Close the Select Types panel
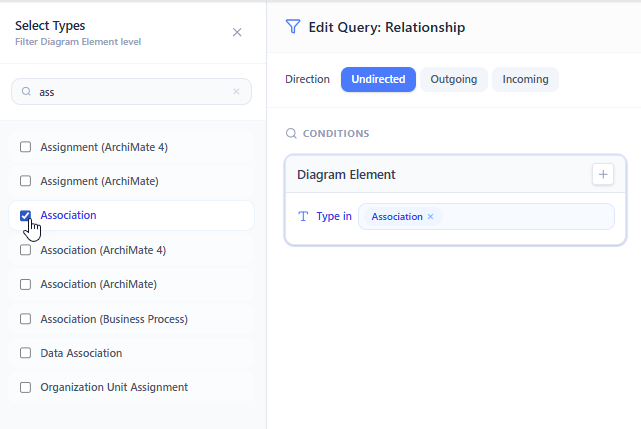 point(237,32)
